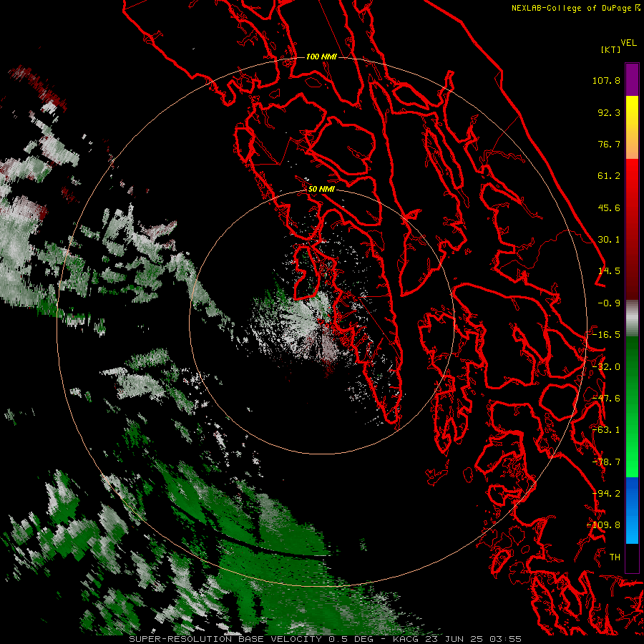Pick the gray segment of the velocity color bar
644x644 pixels.
point(632,318)
